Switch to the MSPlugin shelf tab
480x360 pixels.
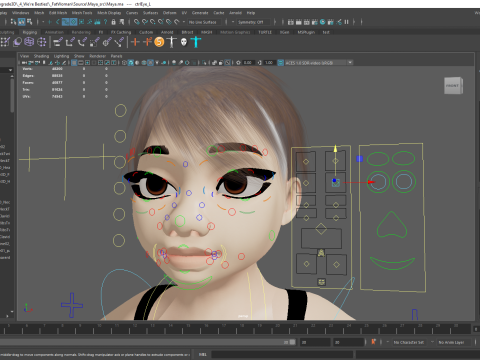(306, 32)
